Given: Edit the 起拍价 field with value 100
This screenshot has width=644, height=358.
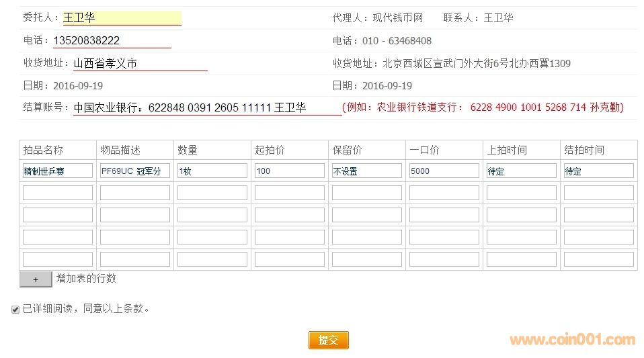Looking at the screenshot, I should [x=290, y=171].
